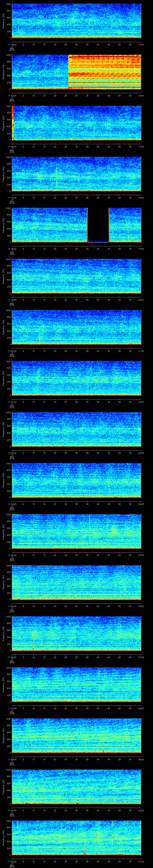Click the 11:24:00 start time label

[x=12, y=555]
